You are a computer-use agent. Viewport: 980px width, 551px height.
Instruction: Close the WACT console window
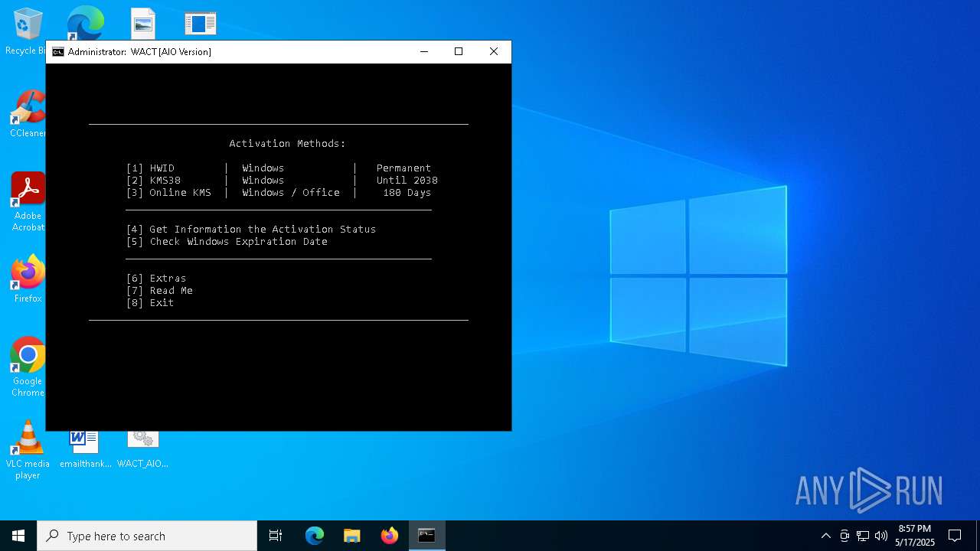tap(494, 52)
